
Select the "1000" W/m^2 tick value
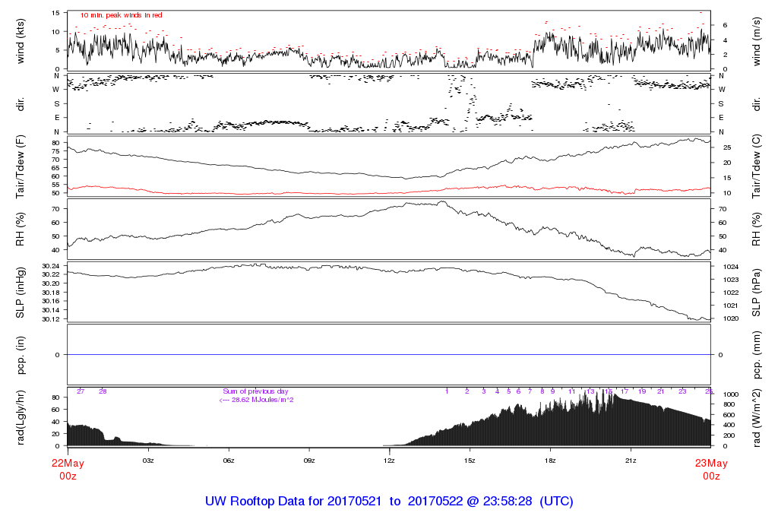tap(730, 394)
